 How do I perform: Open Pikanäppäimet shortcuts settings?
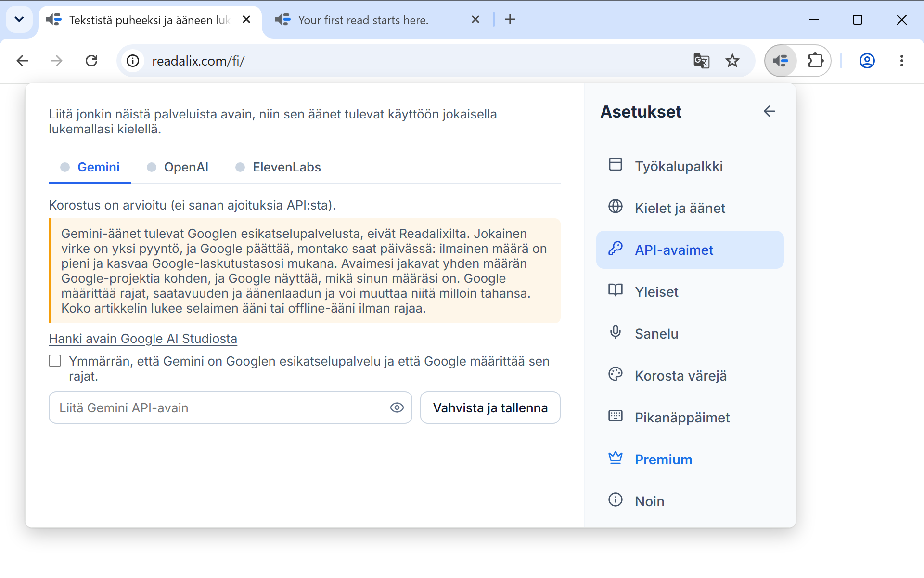[690, 418]
